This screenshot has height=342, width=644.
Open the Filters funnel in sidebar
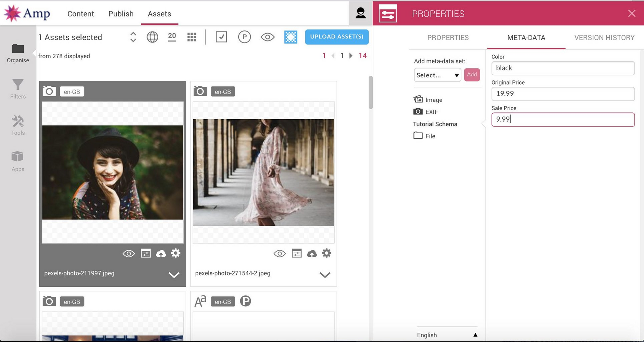click(x=18, y=89)
